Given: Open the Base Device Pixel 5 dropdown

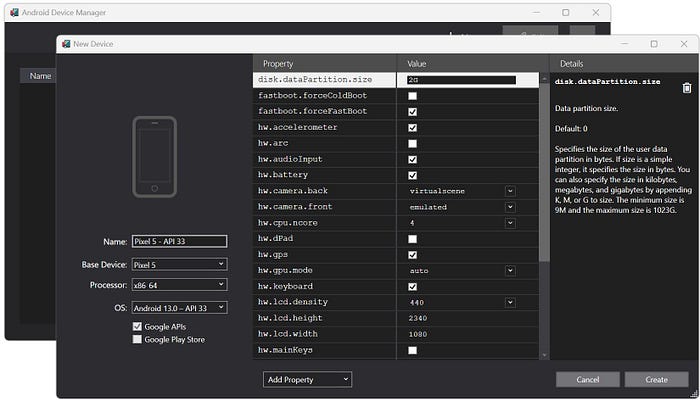Looking at the screenshot, I should tap(179, 264).
